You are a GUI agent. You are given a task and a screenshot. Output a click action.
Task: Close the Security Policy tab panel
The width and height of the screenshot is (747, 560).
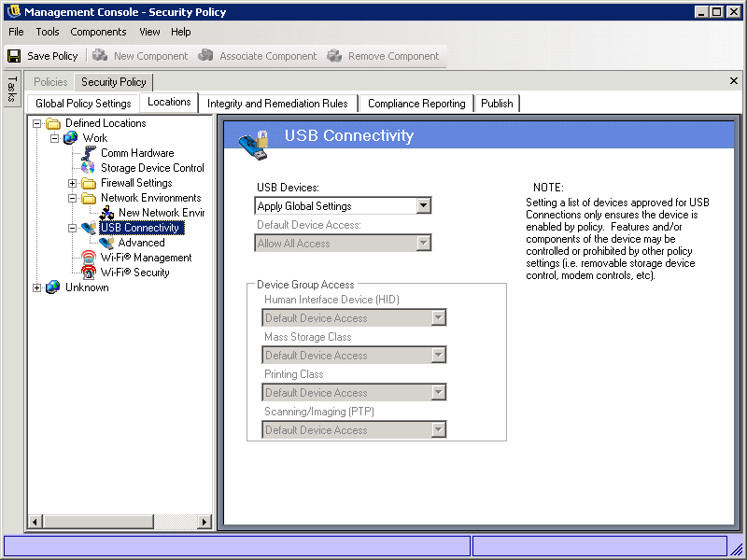point(734,81)
